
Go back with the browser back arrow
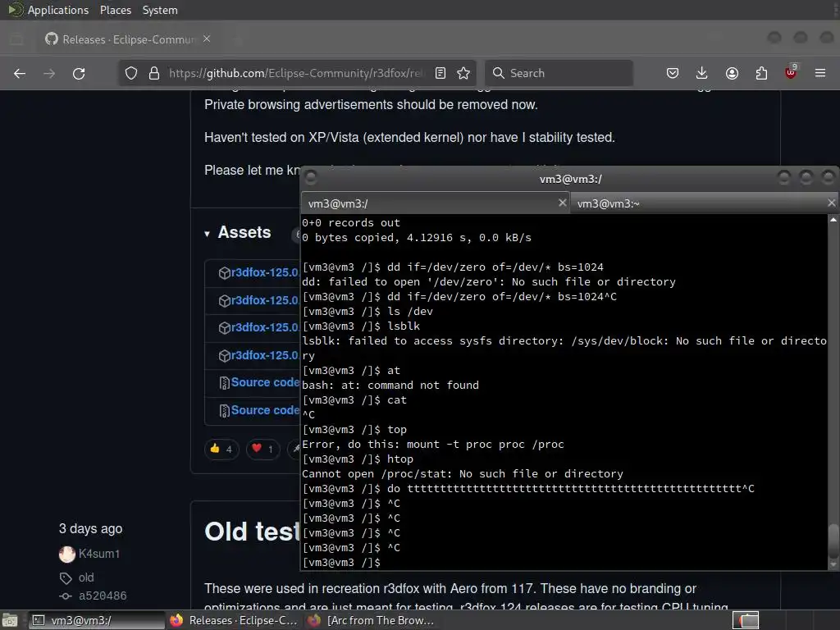[20, 73]
